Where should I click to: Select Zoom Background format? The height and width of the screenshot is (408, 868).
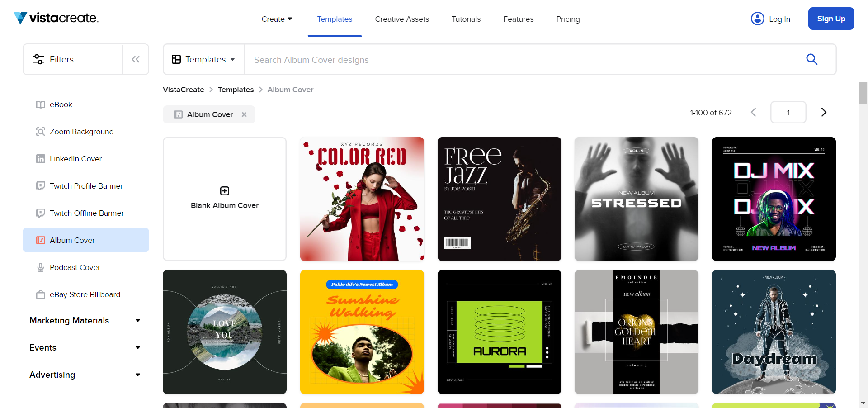(x=86, y=132)
